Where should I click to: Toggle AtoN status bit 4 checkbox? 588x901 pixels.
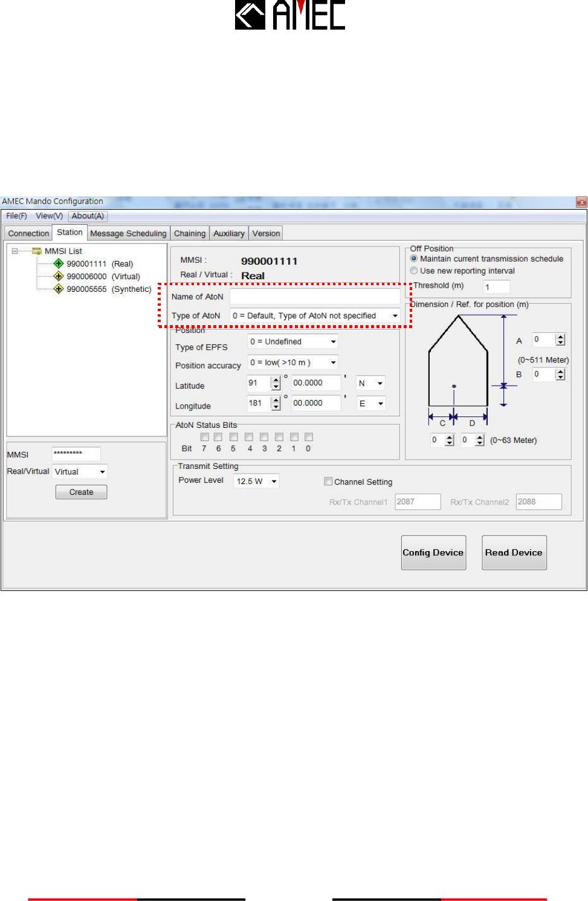point(249,437)
